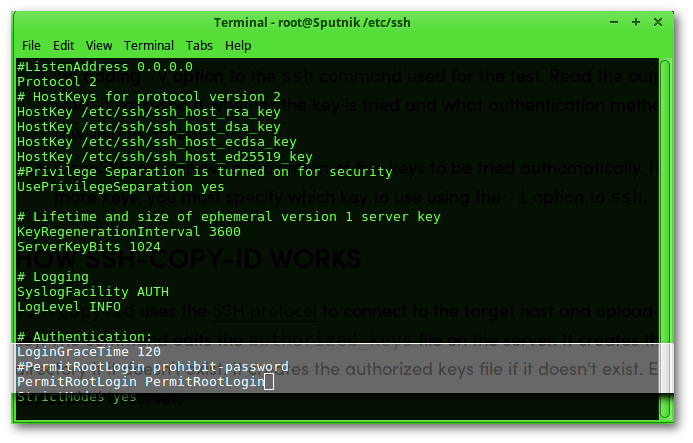This screenshot has height=443, width=693.
Task: Click the window title bar text
Action: click(x=312, y=23)
